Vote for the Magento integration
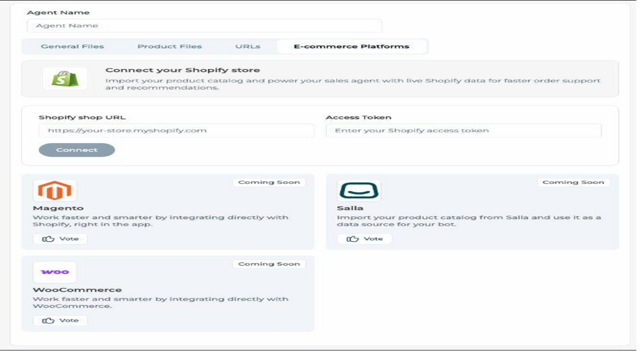Screen dimensions: 644x362 coord(60,239)
